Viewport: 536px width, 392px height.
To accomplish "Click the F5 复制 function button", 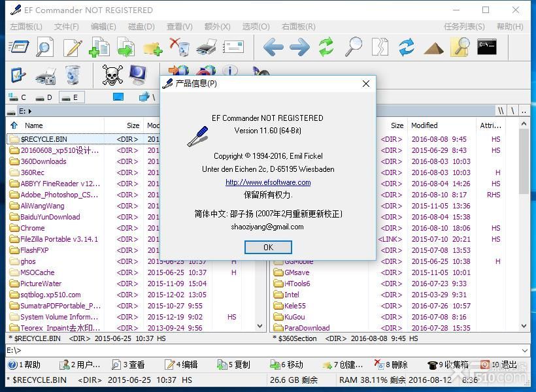I will coord(233,365).
